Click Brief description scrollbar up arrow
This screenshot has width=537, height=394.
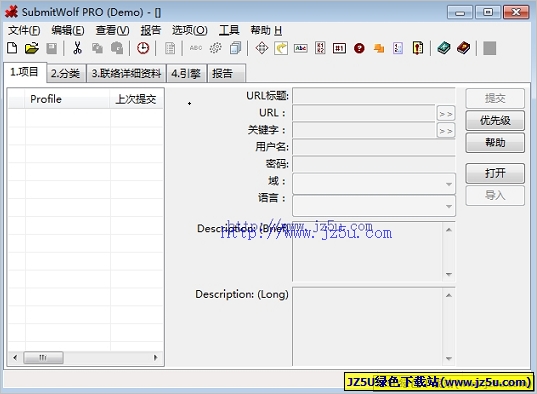(x=449, y=230)
